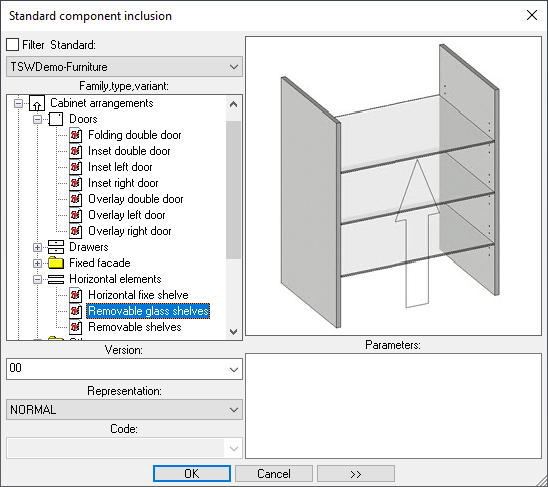Screen dimensions: 548x487
Task: Click inside the Parameters panel
Action: tap(394, 406)
